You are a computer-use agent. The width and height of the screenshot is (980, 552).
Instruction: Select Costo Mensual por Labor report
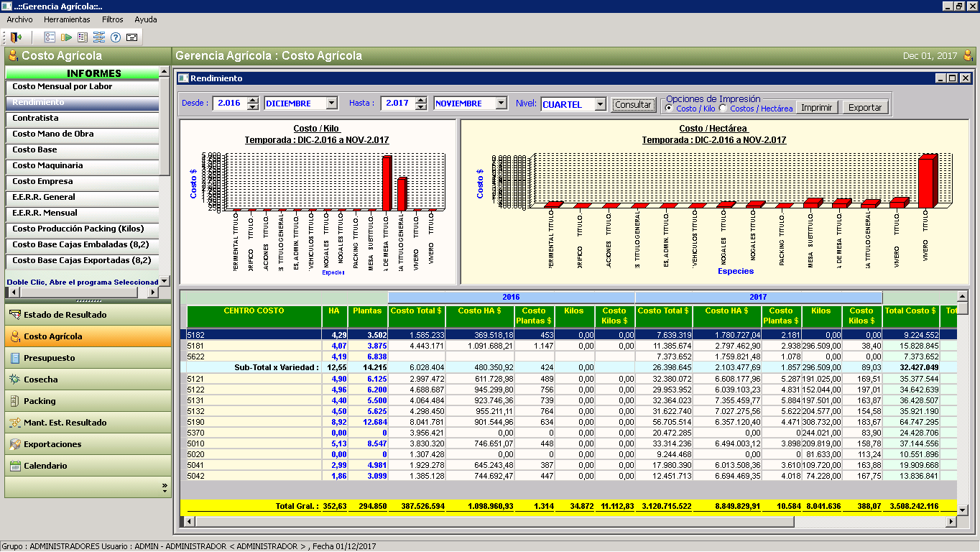[82, 87]
